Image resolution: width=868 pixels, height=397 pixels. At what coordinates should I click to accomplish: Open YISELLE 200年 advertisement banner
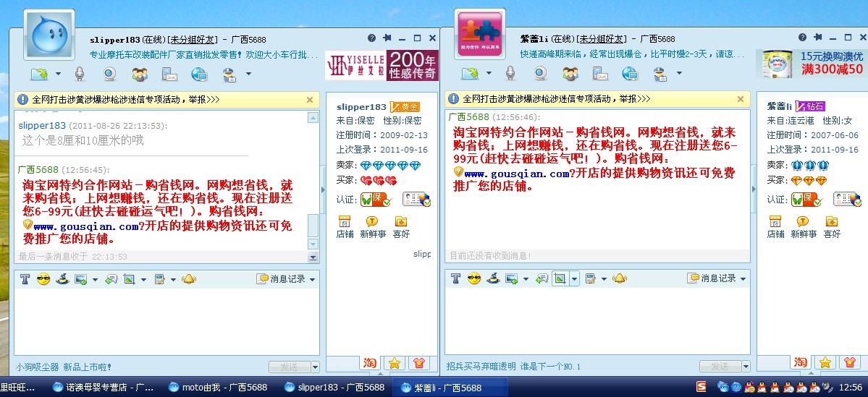382,65
